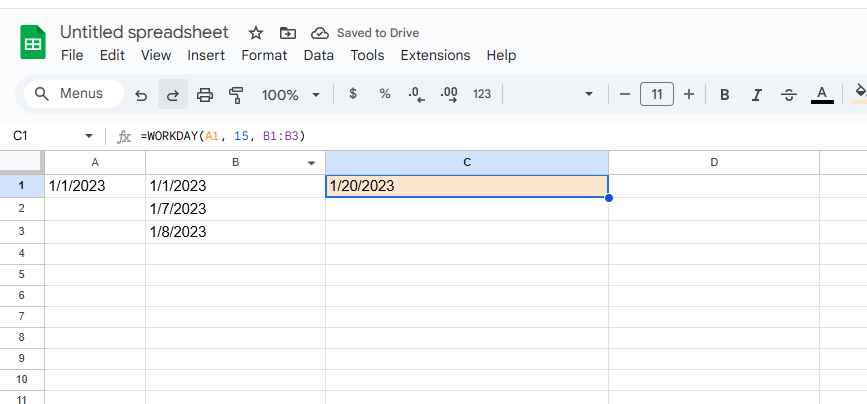The width and height of the screenshot is (867, 404).
Task: Click the redo arrow icon
Action: click(172, 95)
